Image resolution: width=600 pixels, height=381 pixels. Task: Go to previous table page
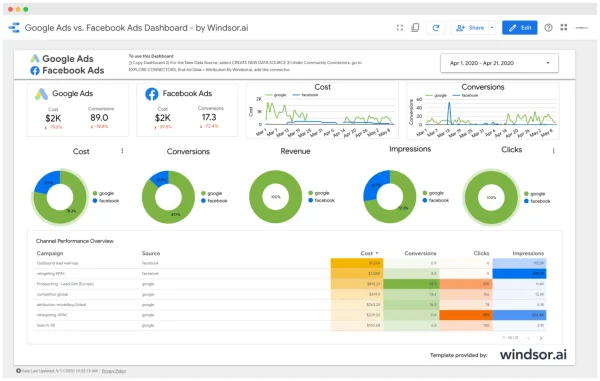[x=528, y=338]
